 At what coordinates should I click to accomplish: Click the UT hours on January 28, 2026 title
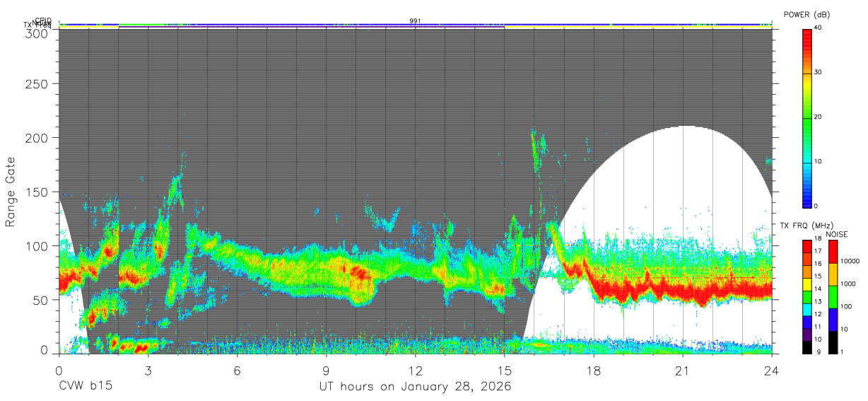[414, 387]
